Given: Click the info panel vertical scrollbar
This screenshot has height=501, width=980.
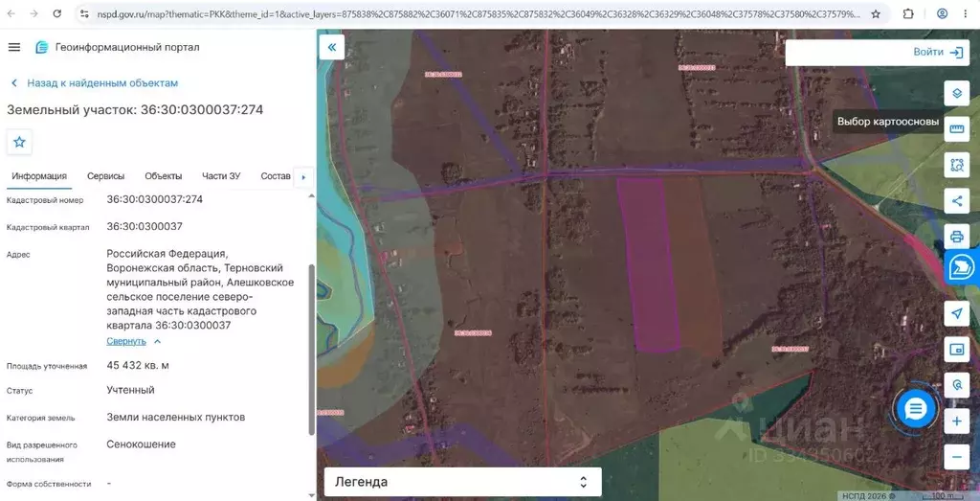Looking at the screenshot, I should click(x=311, y=350).
